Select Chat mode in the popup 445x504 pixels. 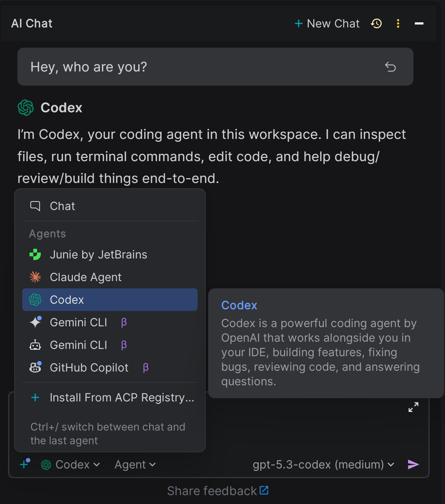click(x=110, y=206)
